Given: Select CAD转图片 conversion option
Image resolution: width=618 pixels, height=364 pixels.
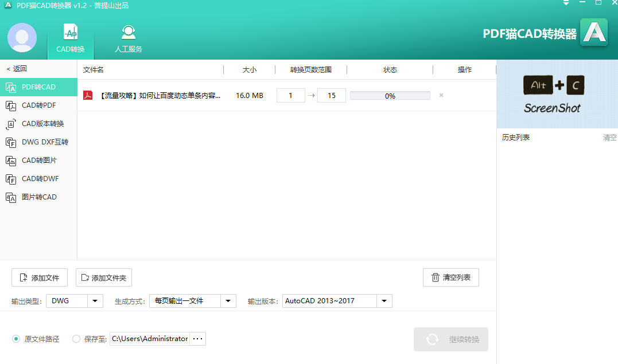Looking at the screenshot, I should (x=38, y=161).
